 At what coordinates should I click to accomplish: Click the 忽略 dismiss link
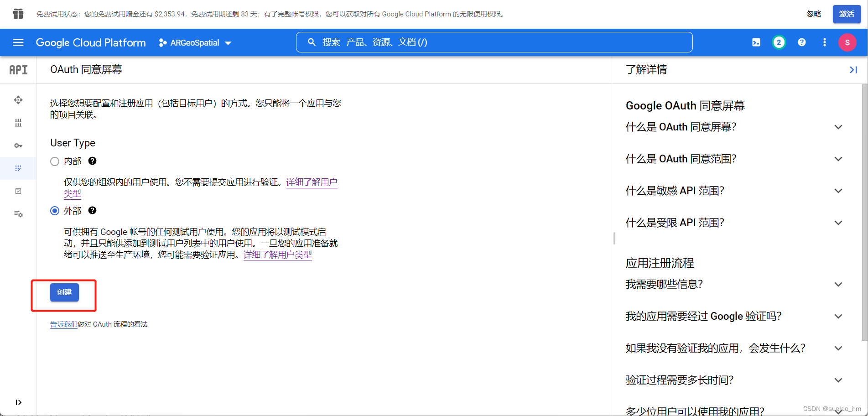tap(814, 14)
